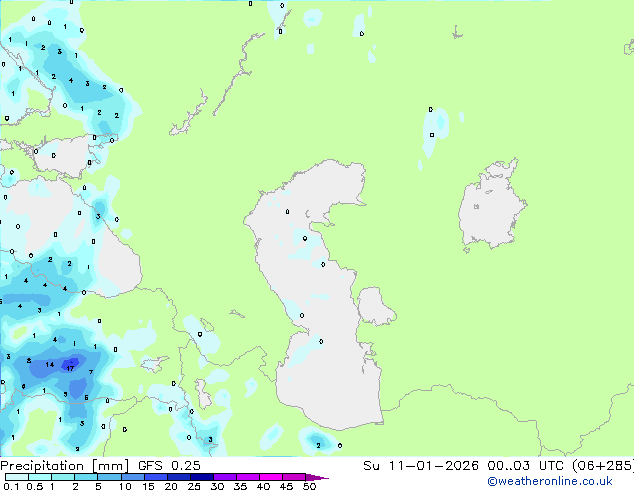Click the '00..03 UTC' time label
634x490 pixels.
coord(525,466)
